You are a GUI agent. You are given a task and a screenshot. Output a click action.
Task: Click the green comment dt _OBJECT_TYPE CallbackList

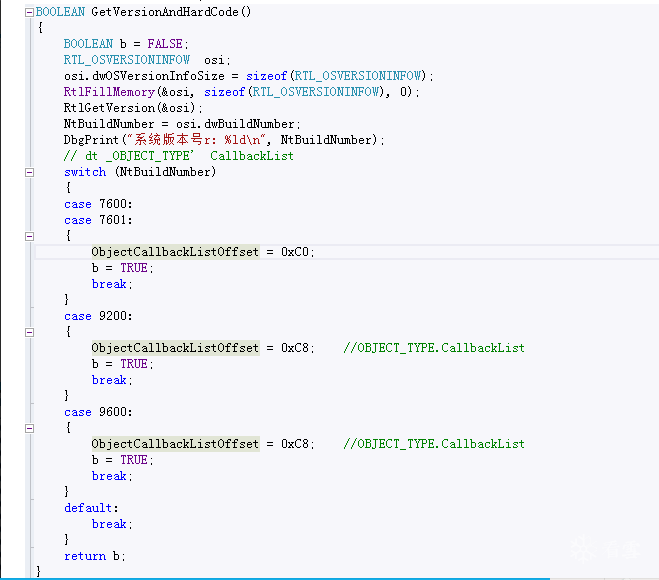tap(179, 156)
